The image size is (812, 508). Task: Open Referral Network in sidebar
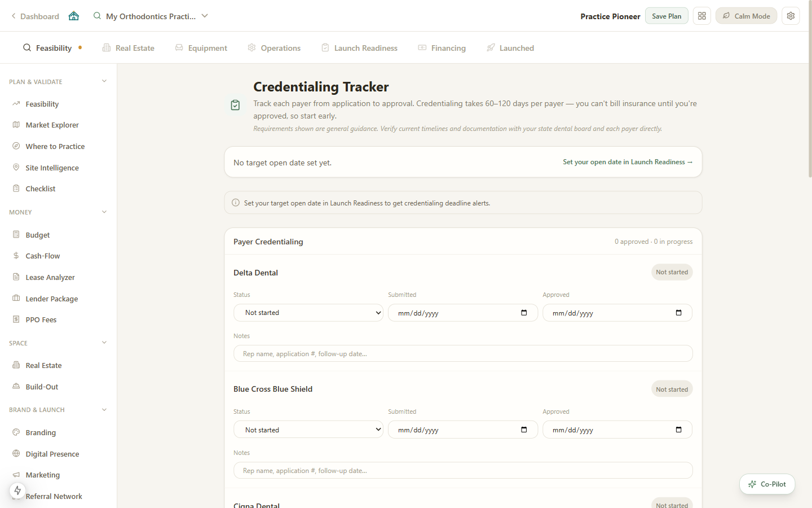[54, 496]
